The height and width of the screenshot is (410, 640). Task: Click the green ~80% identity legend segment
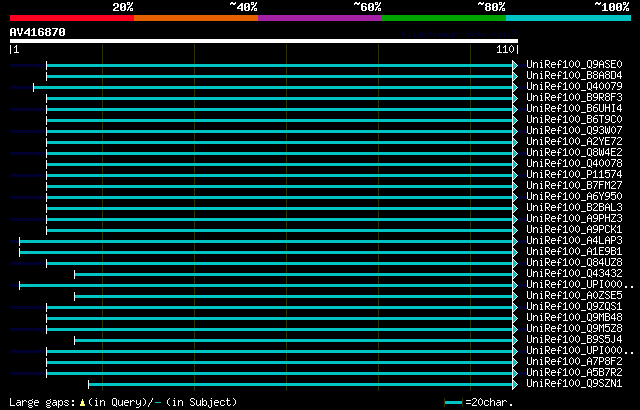(444, 18)
